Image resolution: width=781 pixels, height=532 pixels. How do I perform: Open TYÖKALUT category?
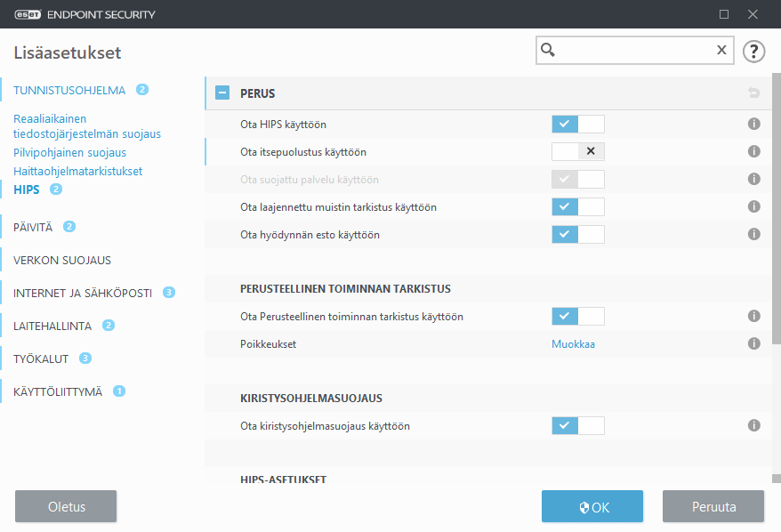[x=41, y=359]
